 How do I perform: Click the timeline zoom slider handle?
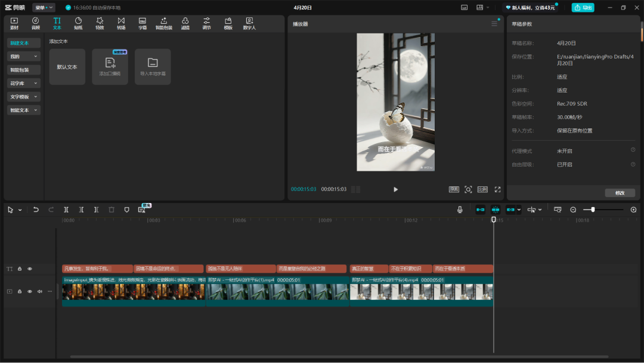(593, 210)
